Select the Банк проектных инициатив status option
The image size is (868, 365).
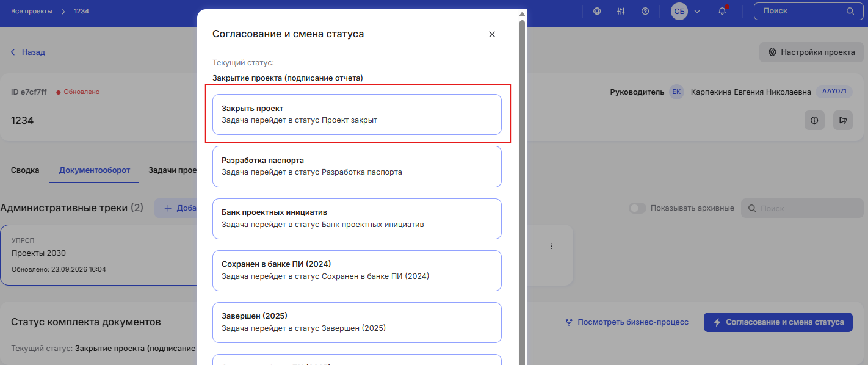click(357, 219)
